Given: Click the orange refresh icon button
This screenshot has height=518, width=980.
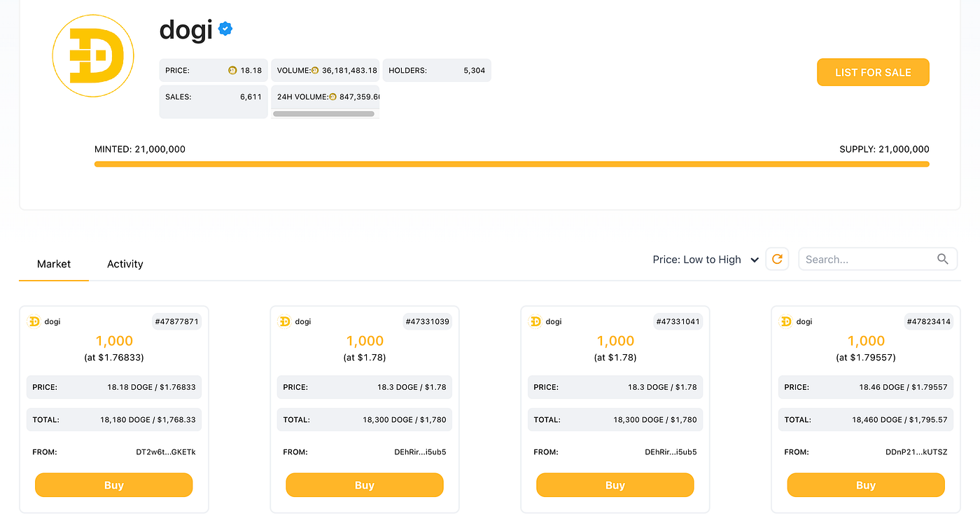Looking at the screenshot, I should [777, 259].
